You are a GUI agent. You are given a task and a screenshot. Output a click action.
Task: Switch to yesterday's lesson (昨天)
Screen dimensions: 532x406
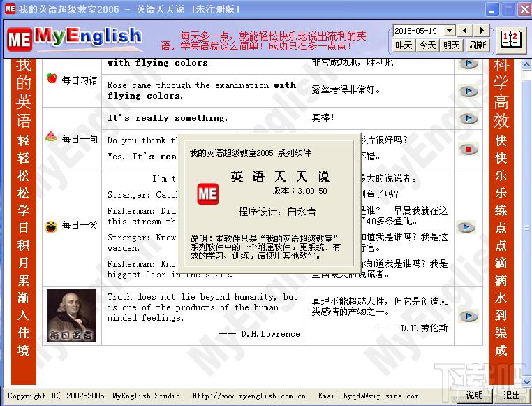click(404, 45)
